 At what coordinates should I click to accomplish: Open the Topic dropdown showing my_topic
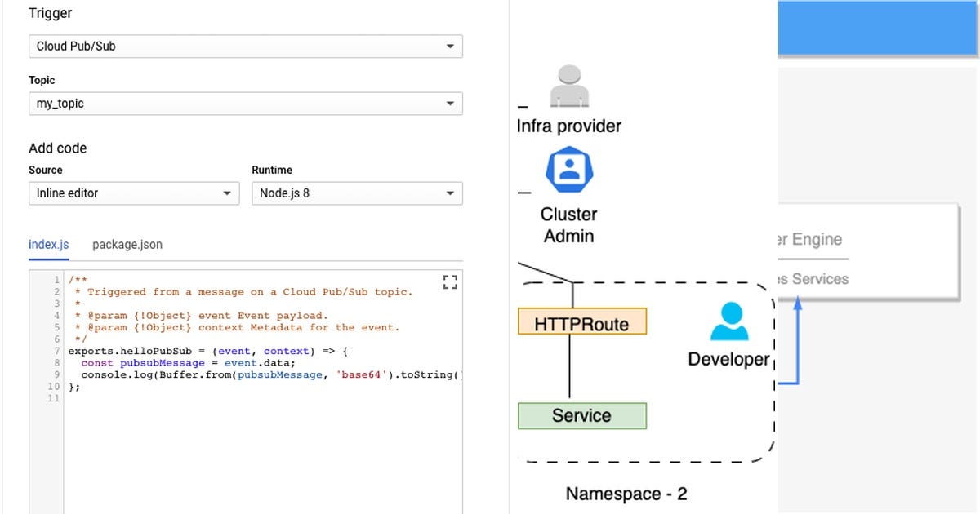(x=245, y=104)
